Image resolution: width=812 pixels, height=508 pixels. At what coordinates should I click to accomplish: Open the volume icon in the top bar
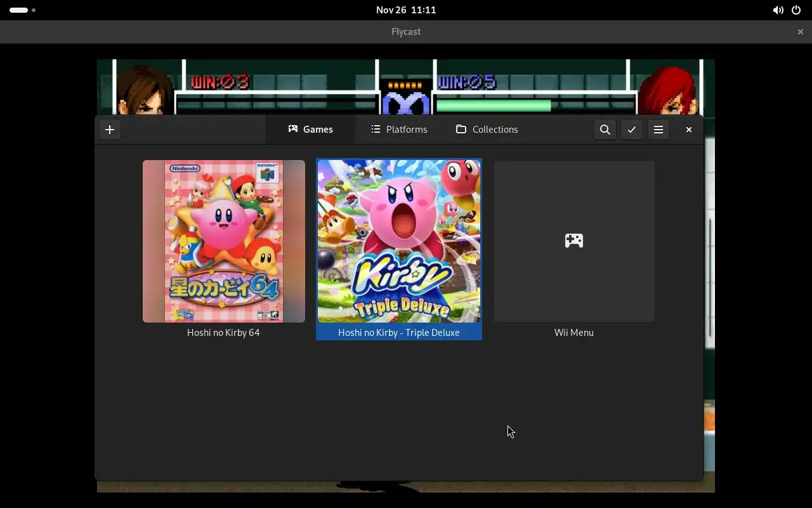click(x=778, y=10)
